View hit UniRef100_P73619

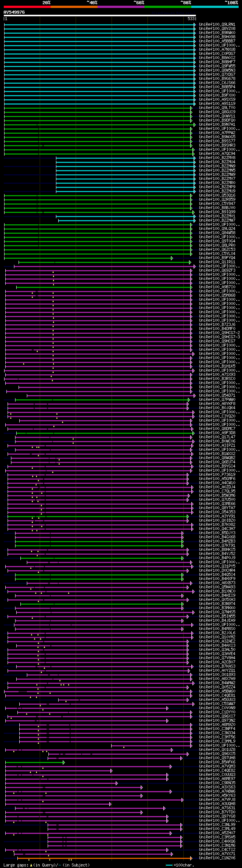point(217,475)
